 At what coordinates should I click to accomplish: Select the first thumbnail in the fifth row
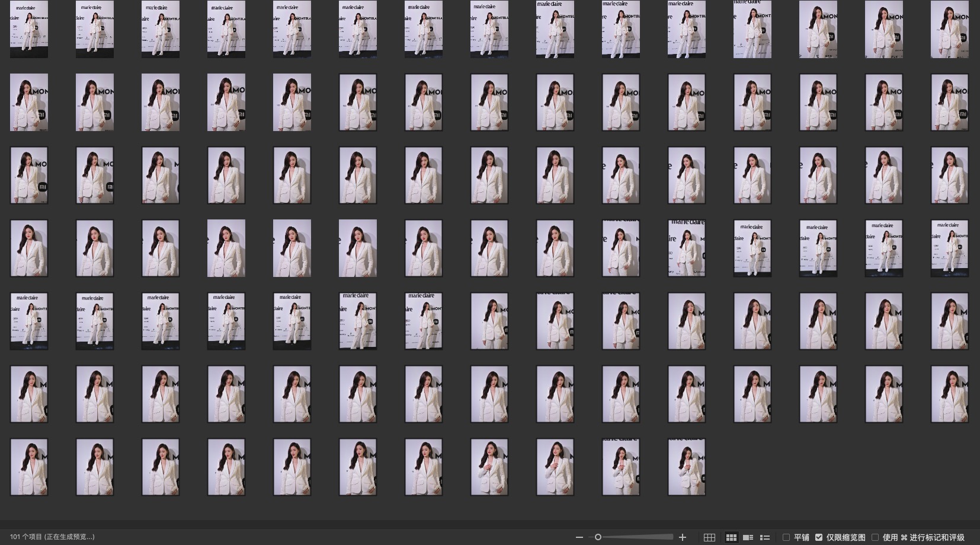pyautogui.click(x=29, y=321)
